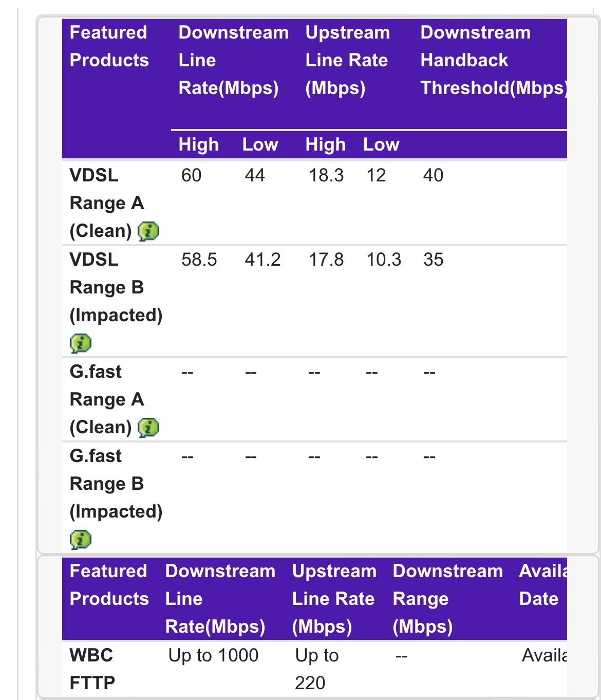Click the Downstream Line Rate(Mbps) header
The image size is (601, 700).
[x=234, y=60]
